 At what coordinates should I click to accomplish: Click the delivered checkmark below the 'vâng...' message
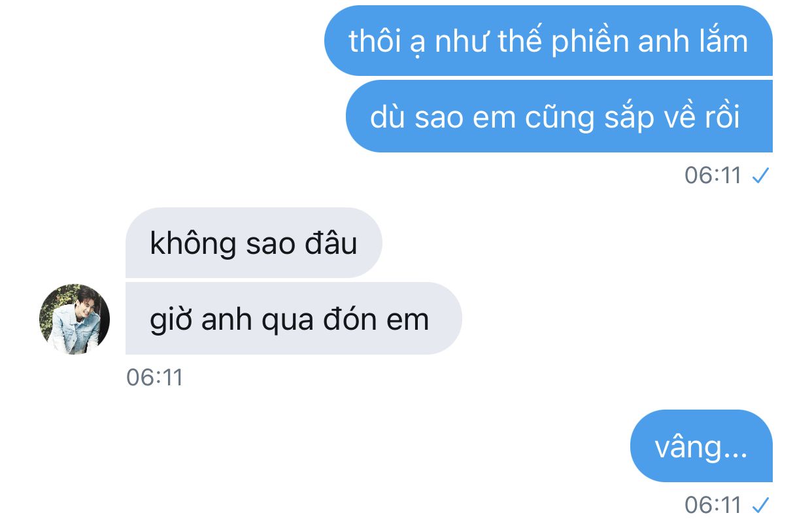click(760, 505)
